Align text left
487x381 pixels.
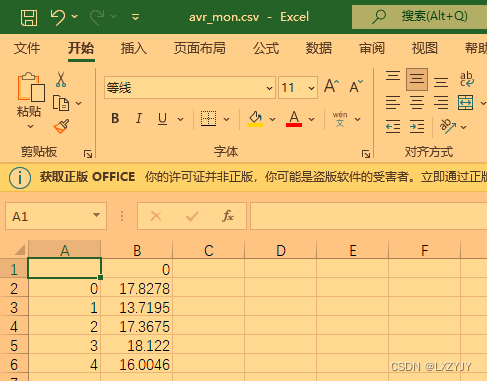coord(393,103)
